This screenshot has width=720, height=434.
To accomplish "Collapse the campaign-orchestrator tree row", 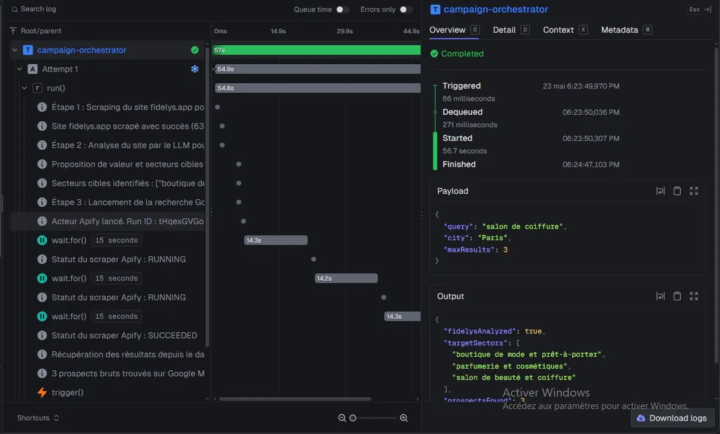I will [x=15, y=50].
